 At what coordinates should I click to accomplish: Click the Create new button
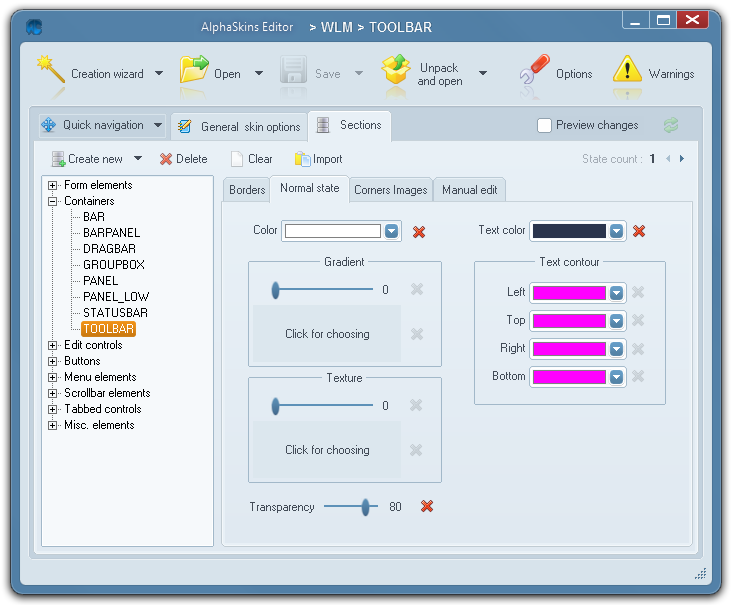[87, 159]
